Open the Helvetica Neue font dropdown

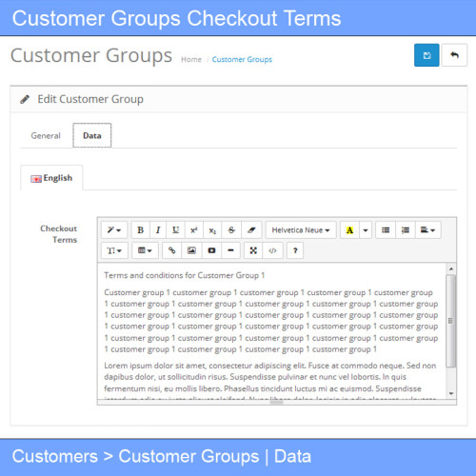[x=301, y=230]
